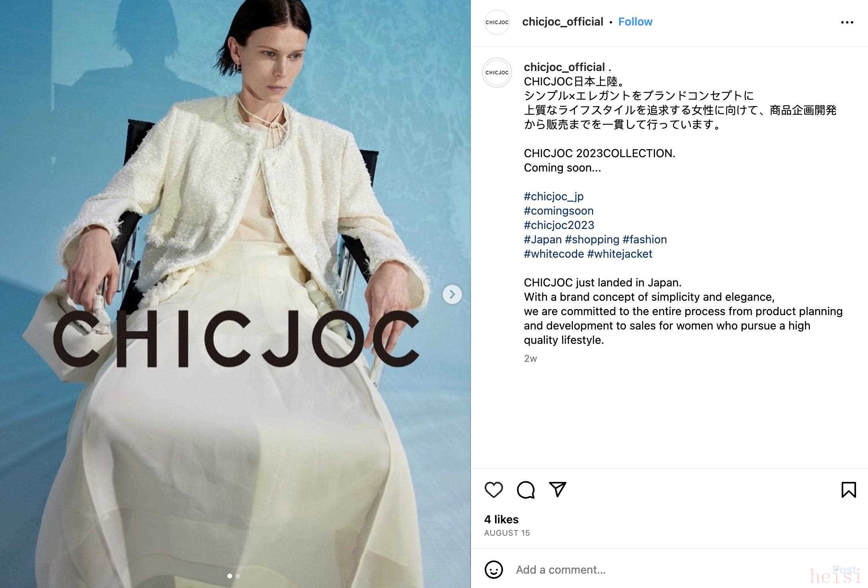Like the post with the heart icon

[493, 489]
